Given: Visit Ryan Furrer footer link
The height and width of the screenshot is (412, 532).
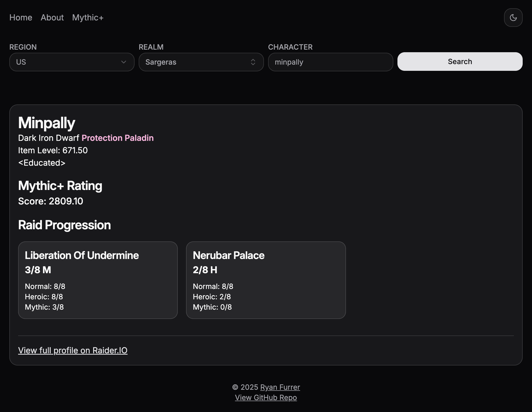Looking at the screenshot, I should [280, 387].
